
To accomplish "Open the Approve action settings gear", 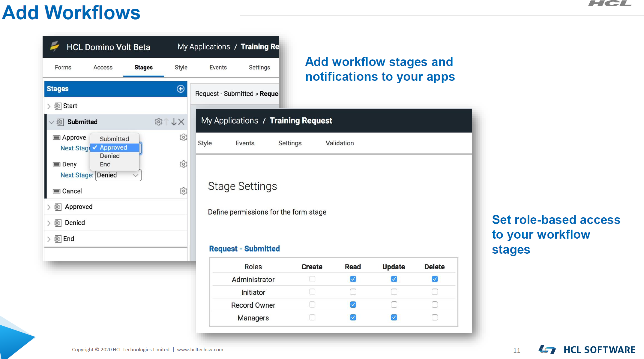I will click(183, 137).
